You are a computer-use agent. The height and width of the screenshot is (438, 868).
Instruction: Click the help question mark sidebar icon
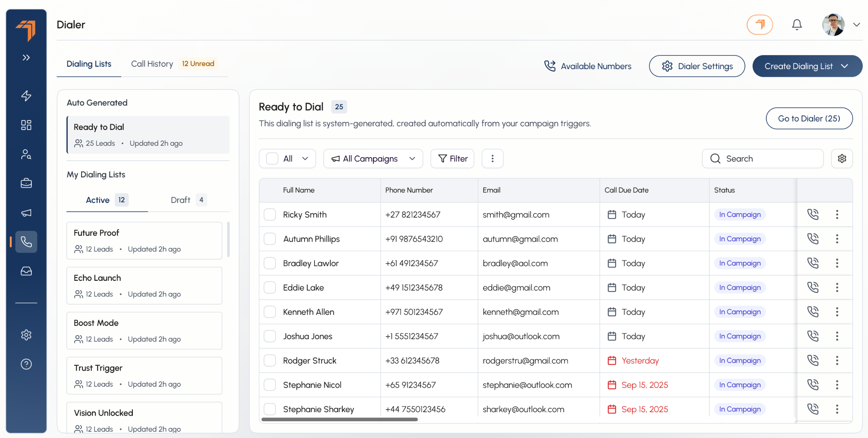[26, 364]
